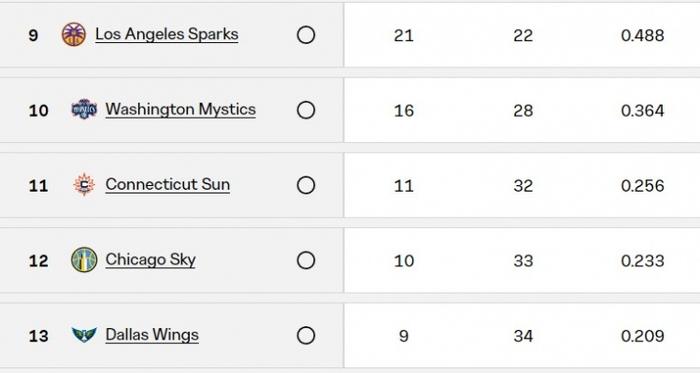The image size is (700, 373).
Task: Click the Washington Mystics team logo
Action: (84, 109)
